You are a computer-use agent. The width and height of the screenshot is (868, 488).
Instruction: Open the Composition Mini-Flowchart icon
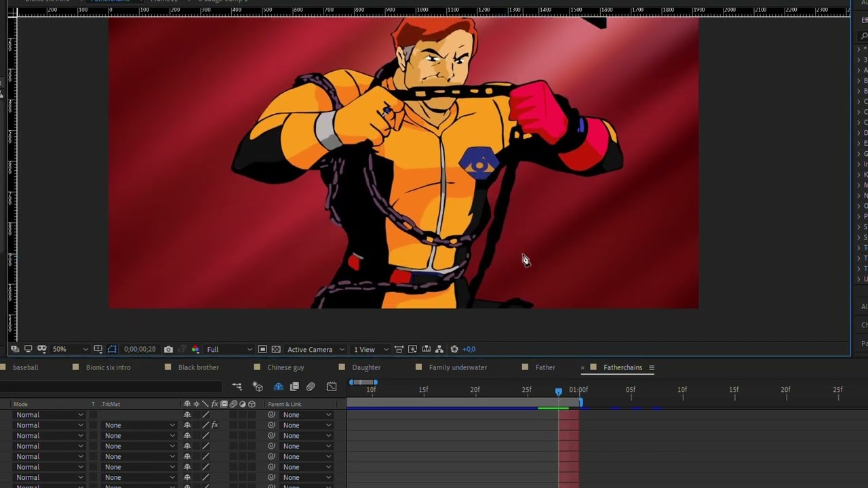point(237,386)
